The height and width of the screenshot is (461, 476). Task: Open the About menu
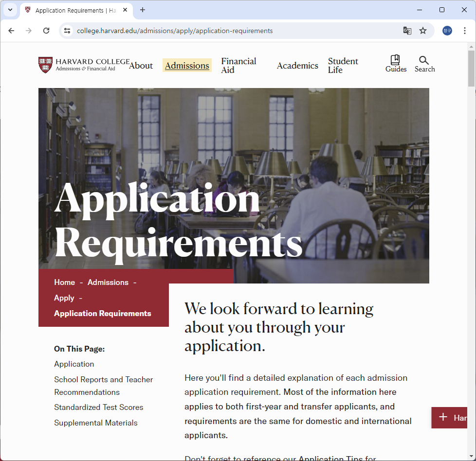pyautogui.click(x=141, y=66)
